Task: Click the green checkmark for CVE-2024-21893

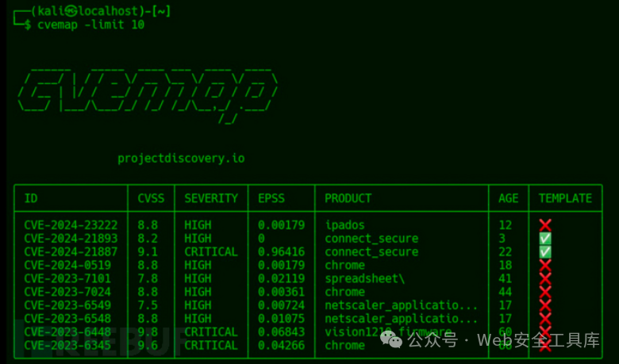Action: (x=545, y=239)
